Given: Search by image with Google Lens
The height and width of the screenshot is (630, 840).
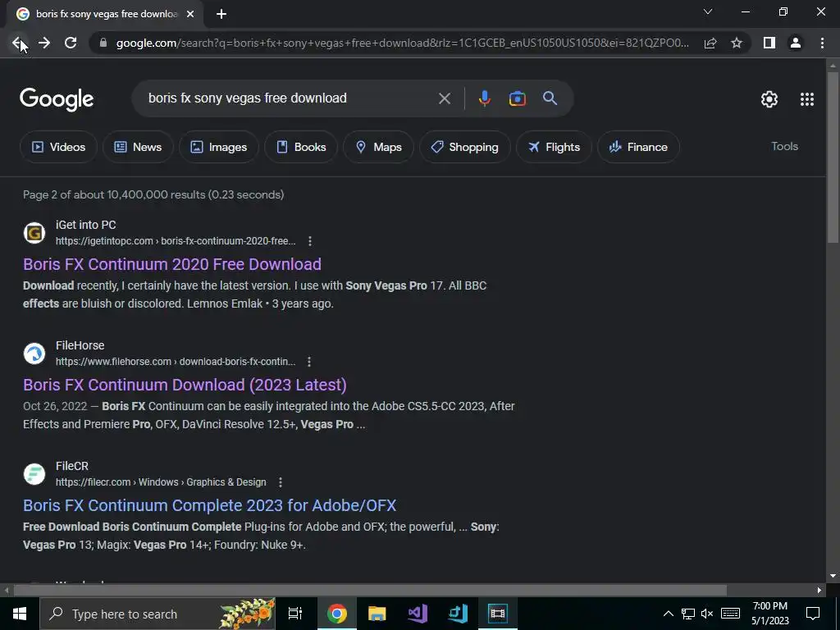Looking at the screenshot, I should click(x=518, y=98).
